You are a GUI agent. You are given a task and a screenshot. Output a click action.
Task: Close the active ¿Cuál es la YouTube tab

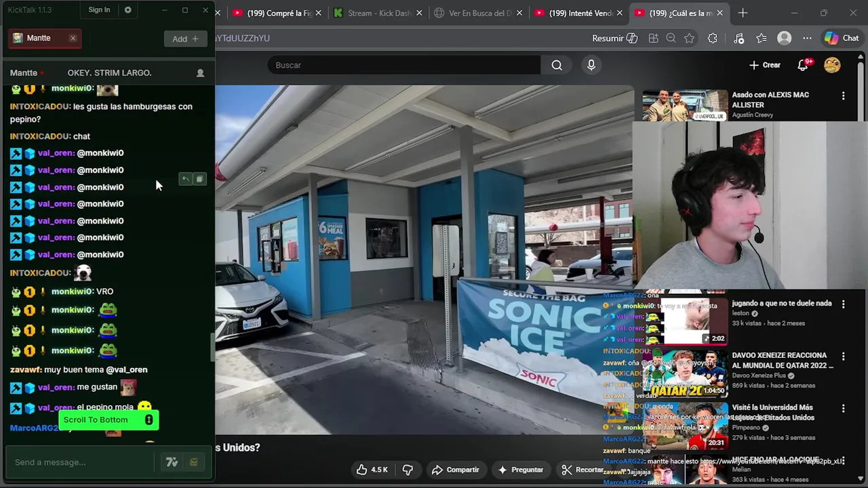(x=719, y=13)
